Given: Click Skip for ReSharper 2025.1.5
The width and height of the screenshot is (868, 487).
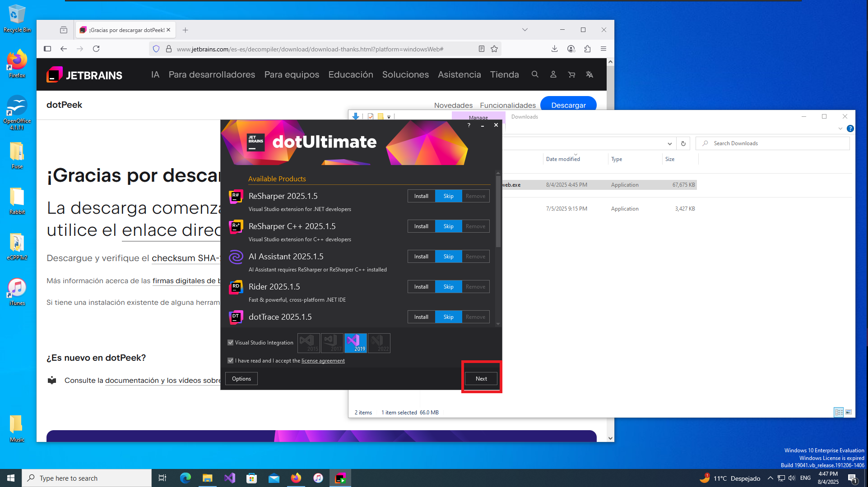Looking at the screenshot, I should pyautogui.click(x=448, y=196).
